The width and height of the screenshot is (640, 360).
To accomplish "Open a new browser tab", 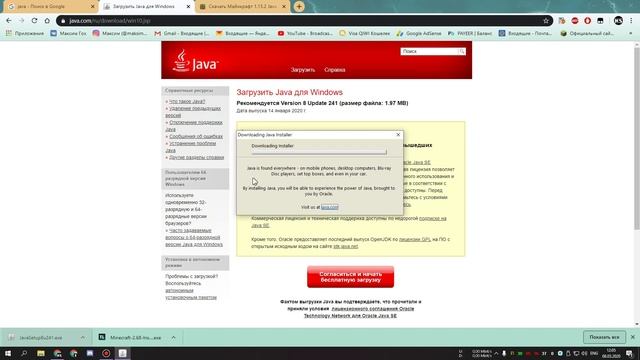I will point(299,7).
